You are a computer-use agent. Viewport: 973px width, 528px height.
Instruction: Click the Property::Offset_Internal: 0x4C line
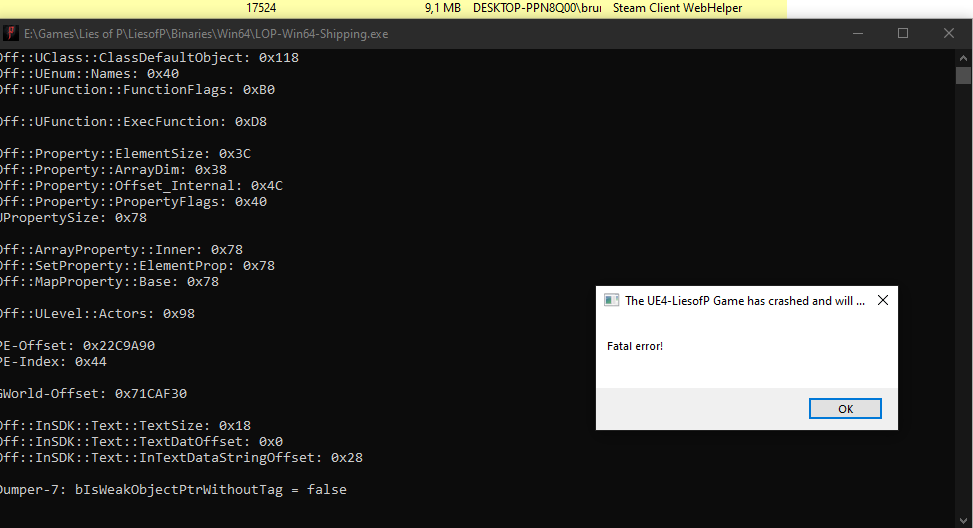141,186
